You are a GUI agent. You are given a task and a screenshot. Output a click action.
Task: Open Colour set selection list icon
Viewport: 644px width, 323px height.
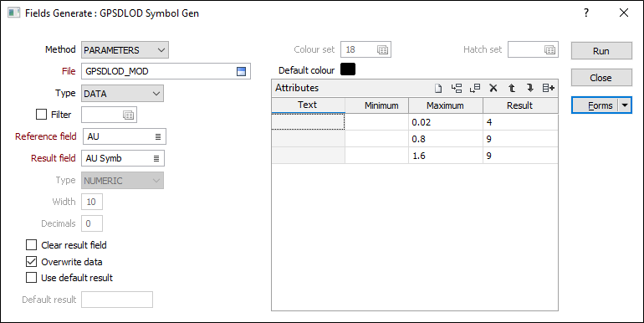coord(382,49)
